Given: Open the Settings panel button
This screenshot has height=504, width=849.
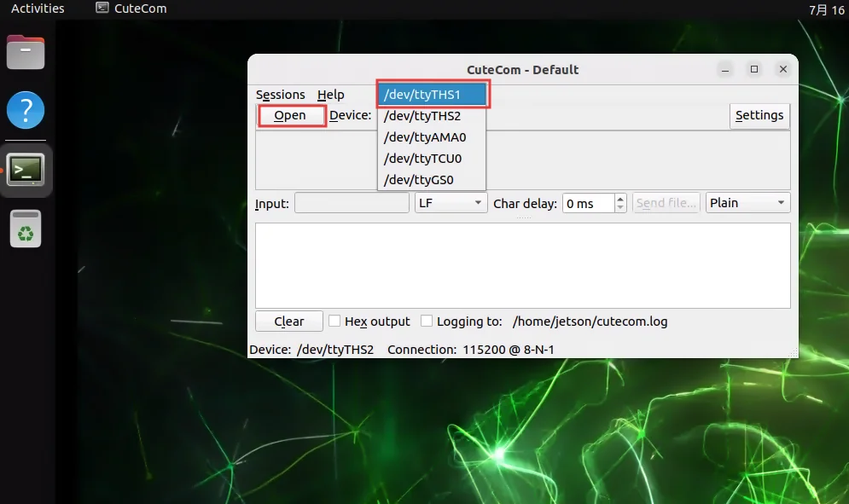Looking at the screenshot, I should click(x=759, y=115).
